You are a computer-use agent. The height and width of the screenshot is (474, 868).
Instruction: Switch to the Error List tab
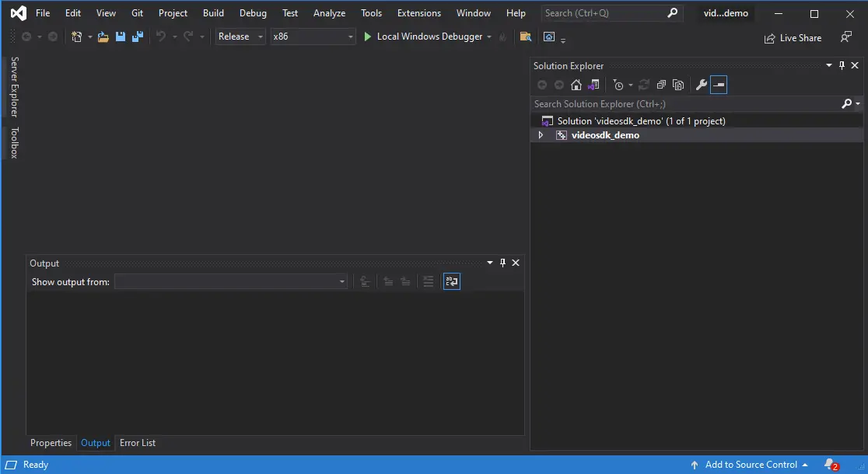138,442
